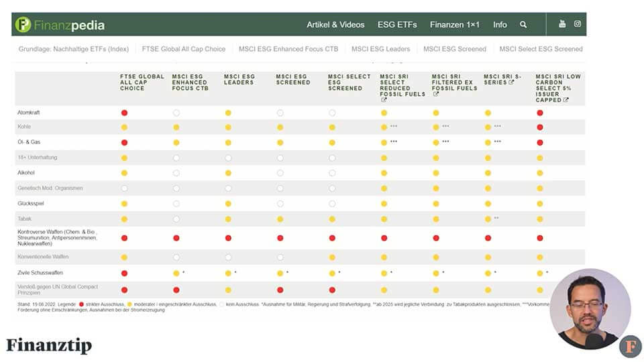Viewport: 644px width, 362px height.
Task: Click red legend dot for strikter Ausschluss
Action: pyautogui.click(x=81, y=304)
